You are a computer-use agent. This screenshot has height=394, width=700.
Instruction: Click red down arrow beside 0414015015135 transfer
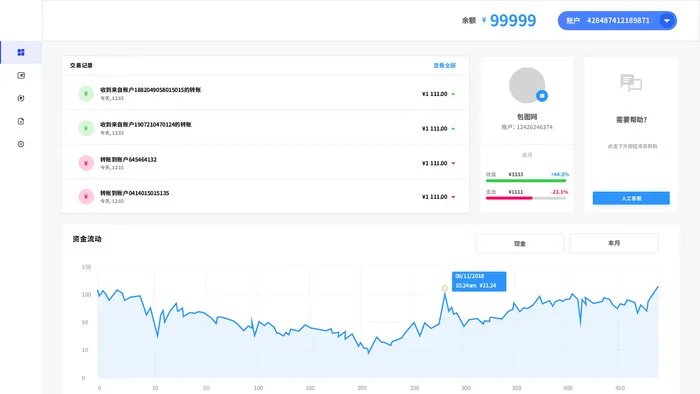453,197
